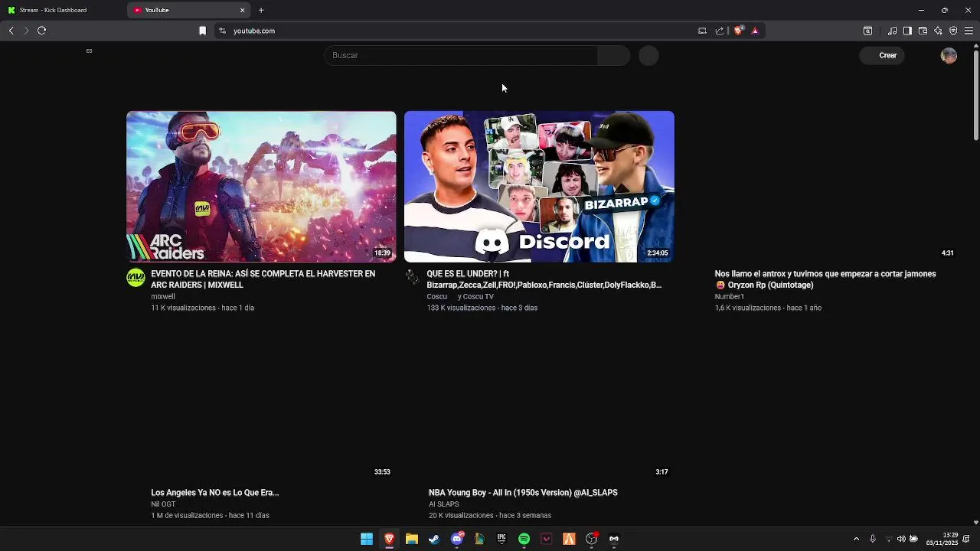Open Valorant icon in taskbar
Viewport: 980px width, 551px height.
tap(547, 539)
